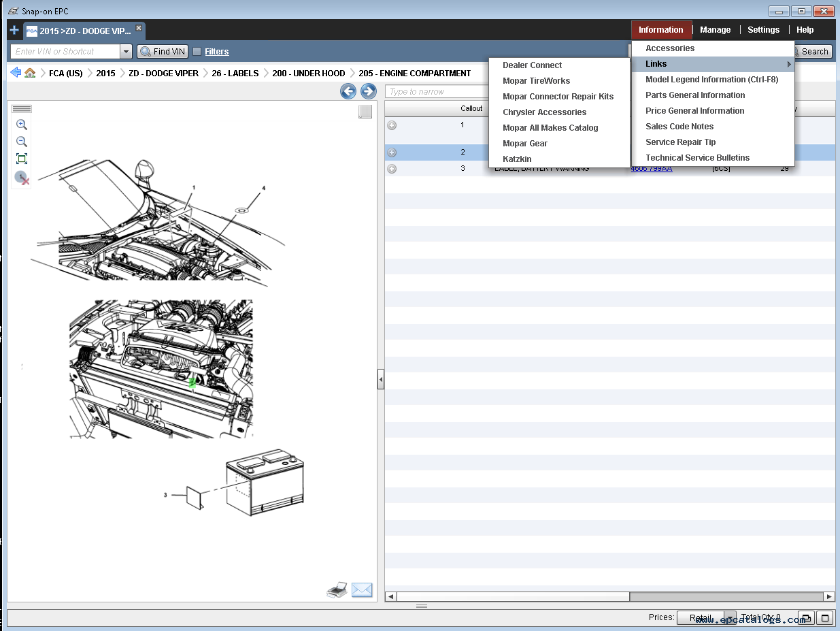Click the Find VIN button
This screenshot has width=840, height=631.
click(x=163, y=52)
